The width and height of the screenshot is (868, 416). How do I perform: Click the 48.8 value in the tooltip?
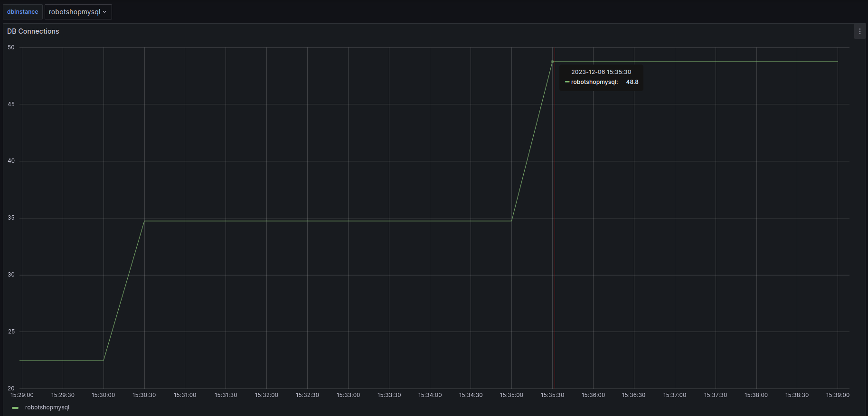pos(632,82)
